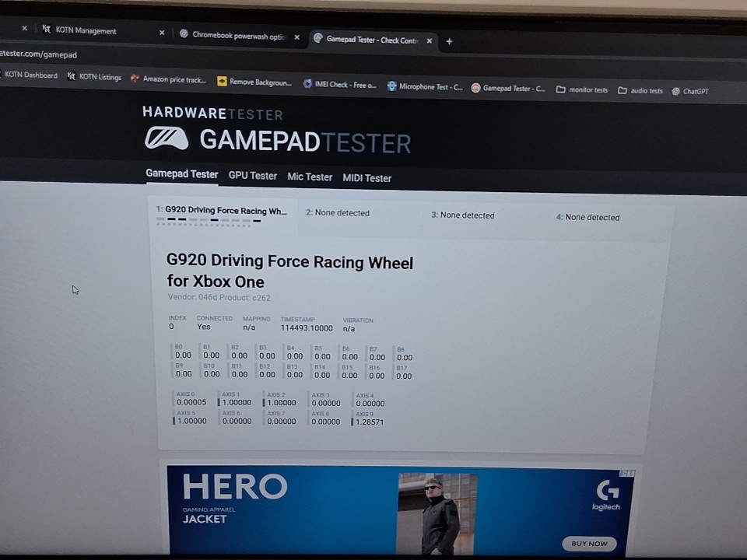
Task: Click the Vendor 046d Product c262 text
Action: coord(219,298)
